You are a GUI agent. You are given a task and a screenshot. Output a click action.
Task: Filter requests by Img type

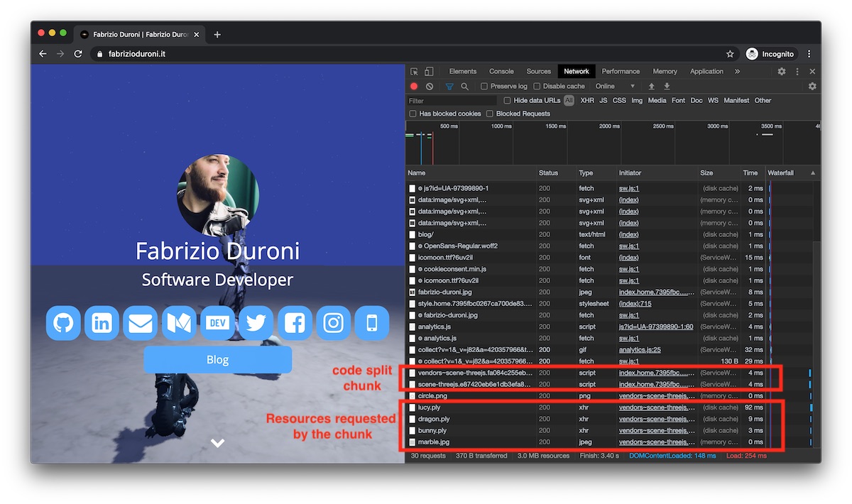click(x=637, y=101)
